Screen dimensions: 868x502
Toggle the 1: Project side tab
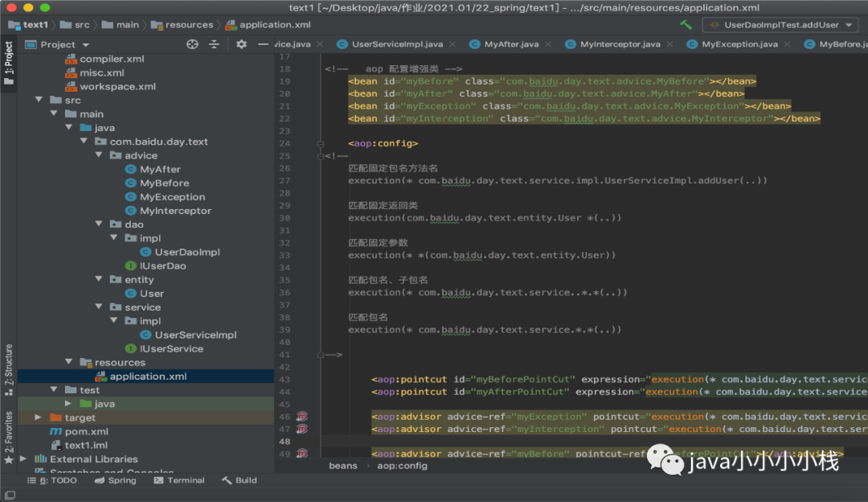click(9, 62)
